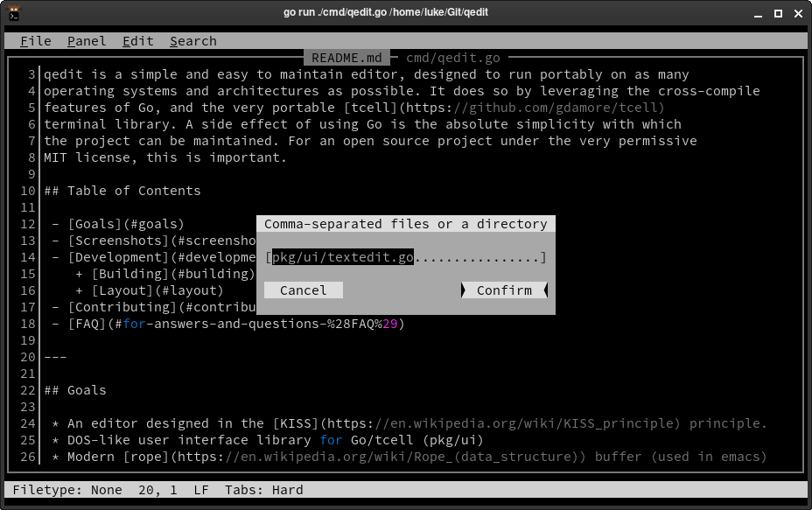Click the Cancel button in the dialog
The width and height of the screenshot is (812, 510).
pyautogui.click(x=304, y=290)
